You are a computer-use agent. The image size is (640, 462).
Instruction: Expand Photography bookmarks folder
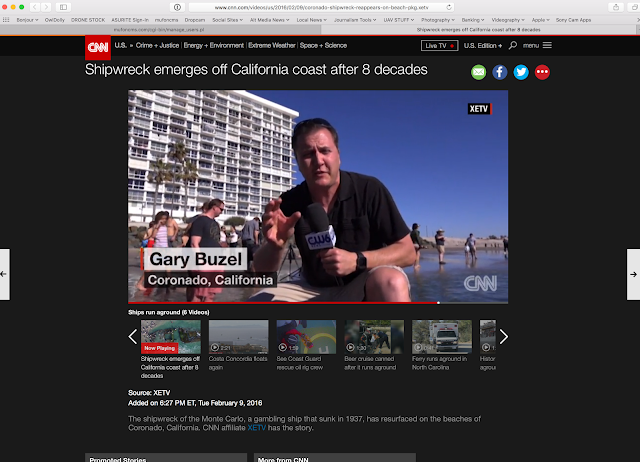(438, 20)
